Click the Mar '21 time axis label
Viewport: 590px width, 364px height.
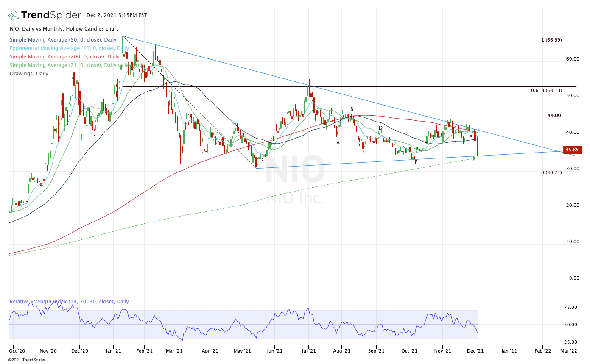174,350
